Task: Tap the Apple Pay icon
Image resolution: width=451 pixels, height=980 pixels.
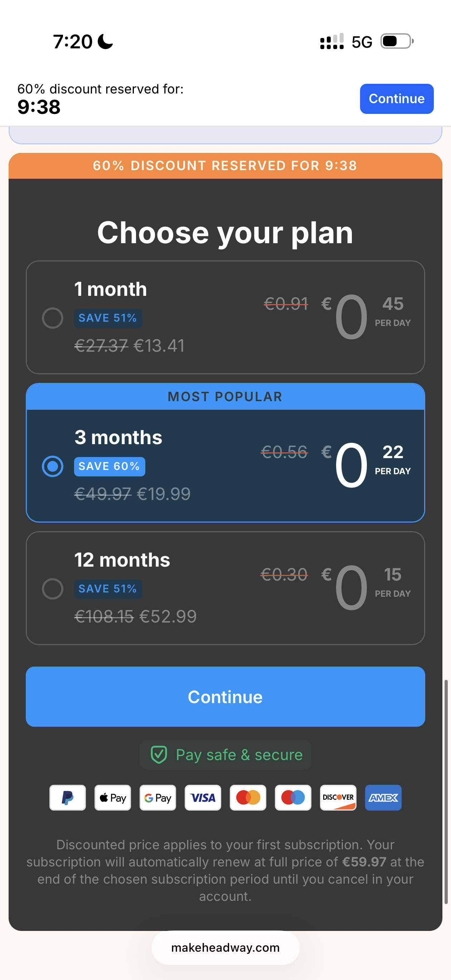Action: click(x=112, y=797)
